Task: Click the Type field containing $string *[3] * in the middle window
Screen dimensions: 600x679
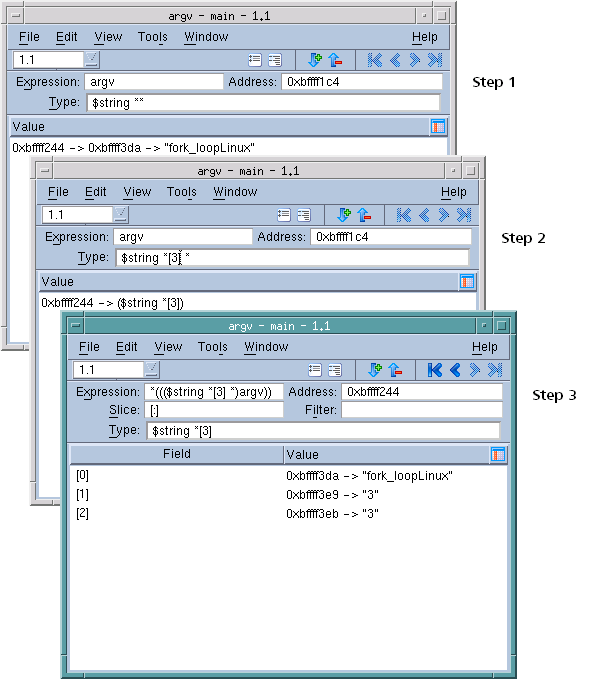Action: tap(291, 258)
